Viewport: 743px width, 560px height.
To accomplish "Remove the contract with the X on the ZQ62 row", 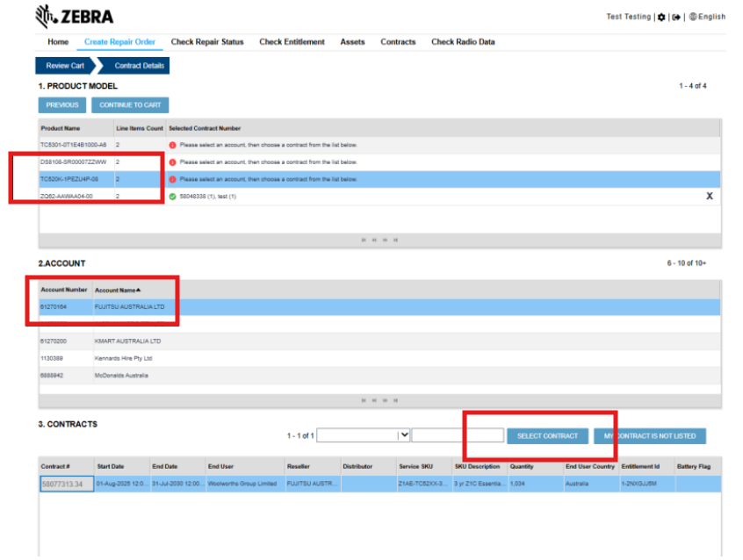I will (x=710, y=196).
